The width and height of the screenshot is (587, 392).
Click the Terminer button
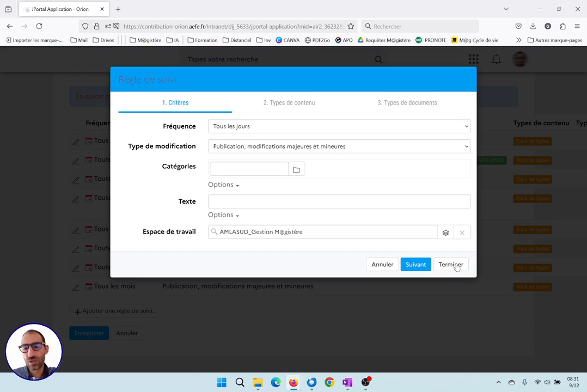tap(450, 264)
